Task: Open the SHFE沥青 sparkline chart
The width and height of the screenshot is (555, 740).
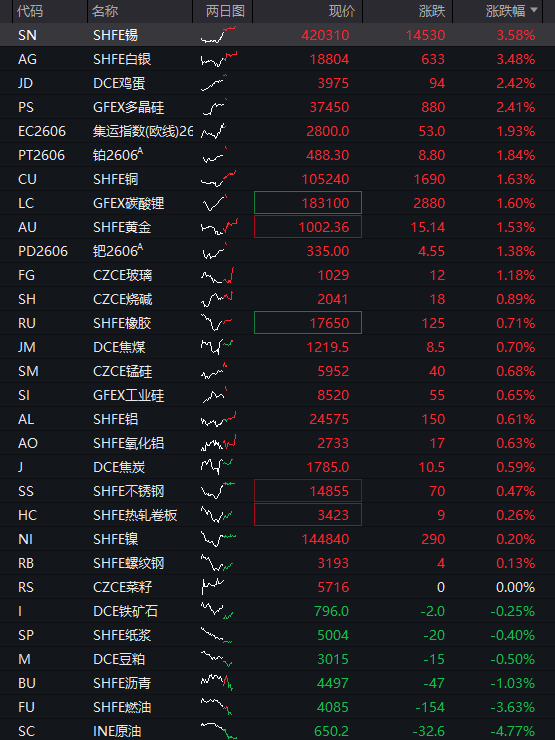Action: pos(217,682)
